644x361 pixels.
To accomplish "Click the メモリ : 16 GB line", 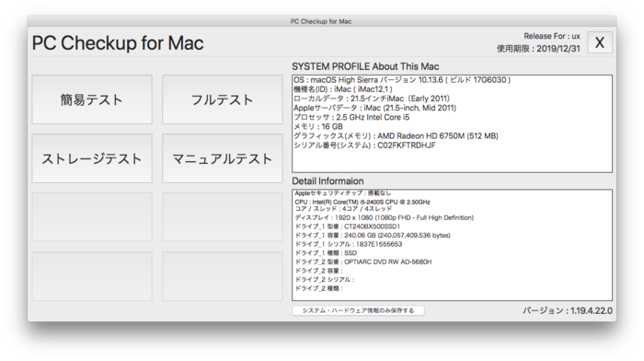I will coord(318,127).
